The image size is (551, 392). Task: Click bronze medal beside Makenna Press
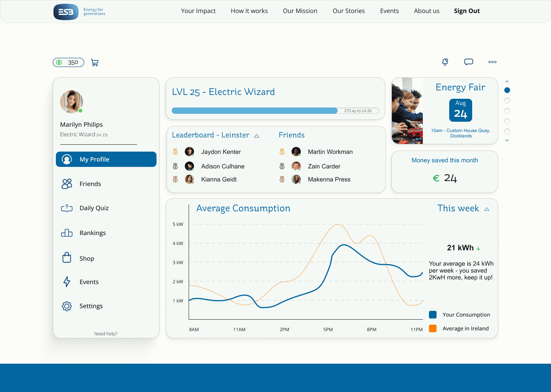tap(282, 179)
